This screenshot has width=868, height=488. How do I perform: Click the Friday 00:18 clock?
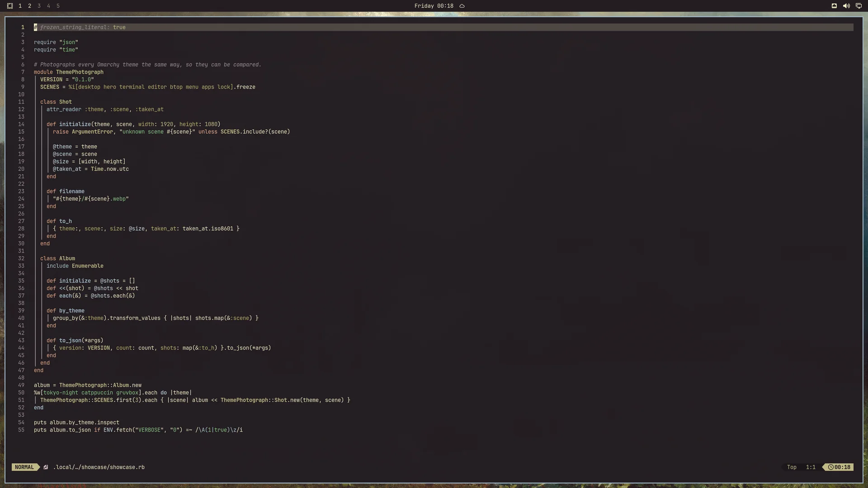434,6
